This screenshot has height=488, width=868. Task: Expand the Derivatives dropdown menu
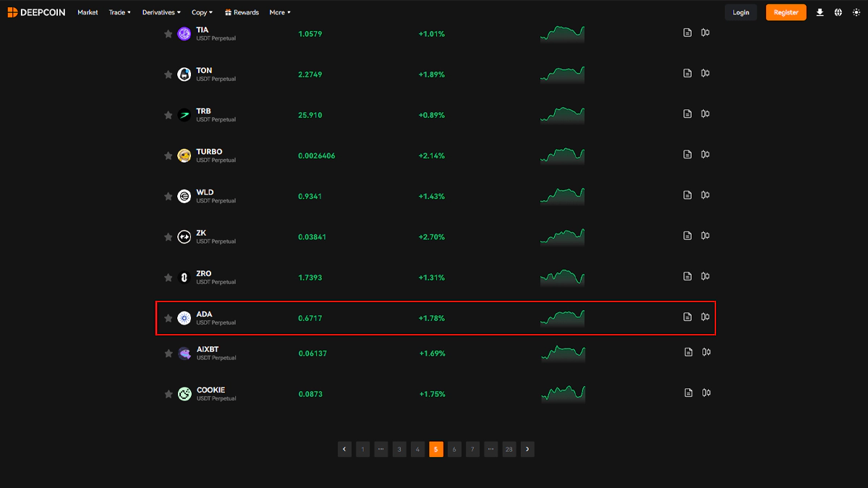tap(161, 12)
